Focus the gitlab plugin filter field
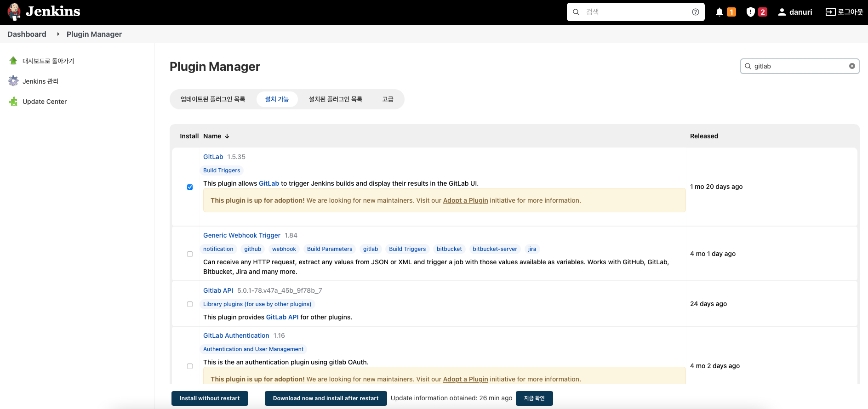 tap(800, 66)
